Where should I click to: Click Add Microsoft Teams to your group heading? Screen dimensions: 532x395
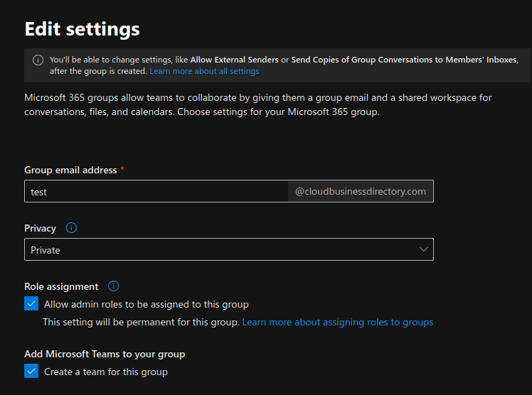[105, 354]
